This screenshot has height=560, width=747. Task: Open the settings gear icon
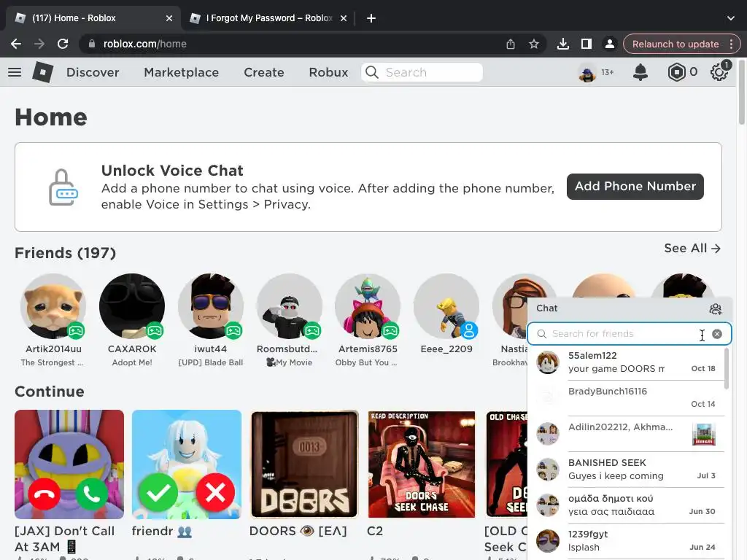tap(719, 72)
